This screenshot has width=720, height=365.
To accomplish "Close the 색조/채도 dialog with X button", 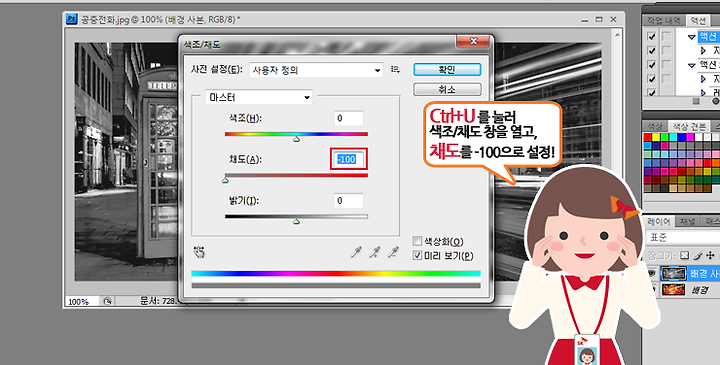I will tap(473, 41).
